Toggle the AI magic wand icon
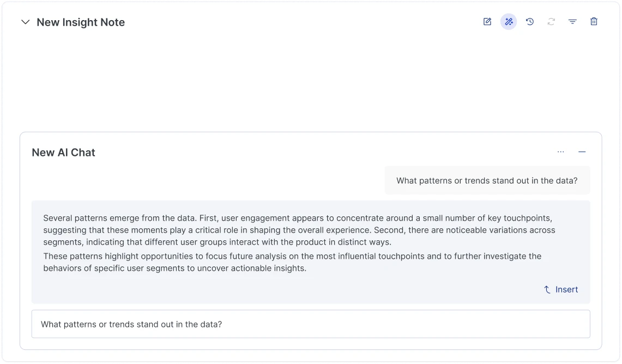 [x=509, y=22]
